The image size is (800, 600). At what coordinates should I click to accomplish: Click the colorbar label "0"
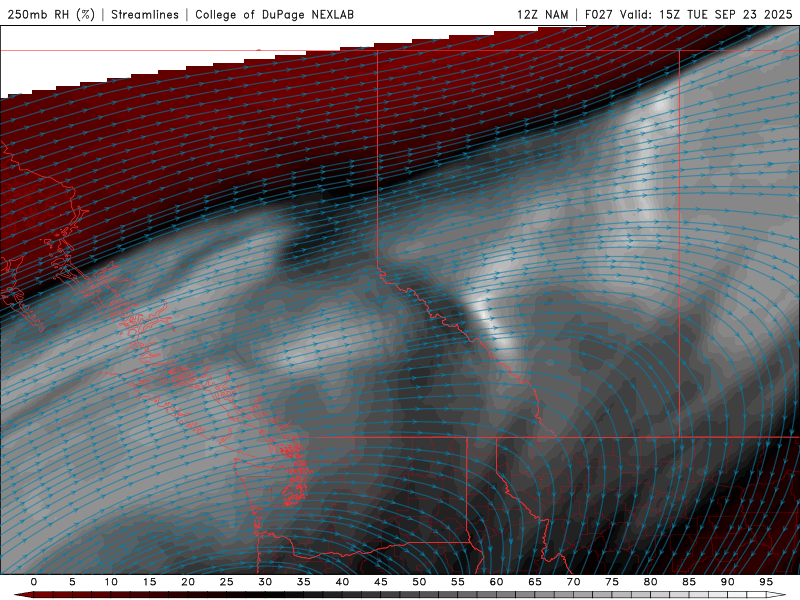coord(34,582)
